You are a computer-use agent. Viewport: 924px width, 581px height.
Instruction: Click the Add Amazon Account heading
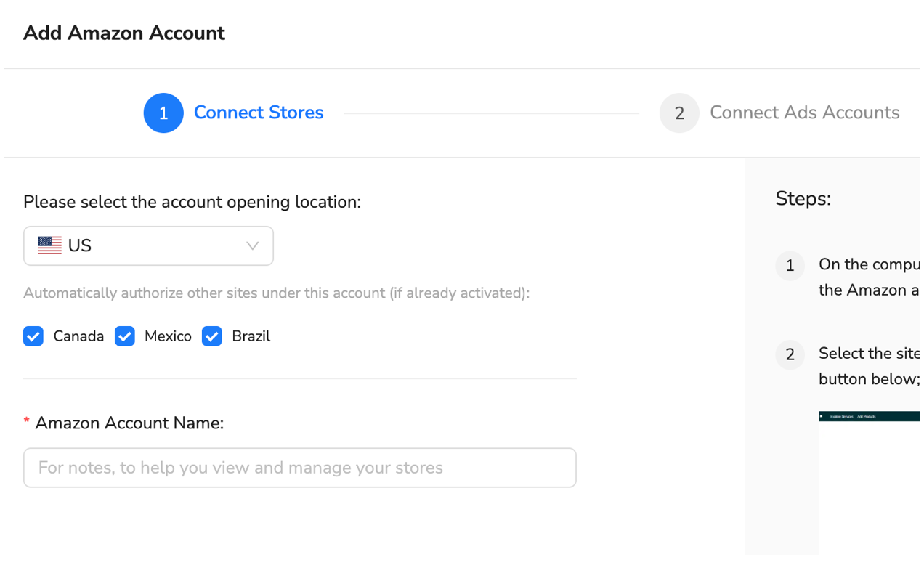124,33
